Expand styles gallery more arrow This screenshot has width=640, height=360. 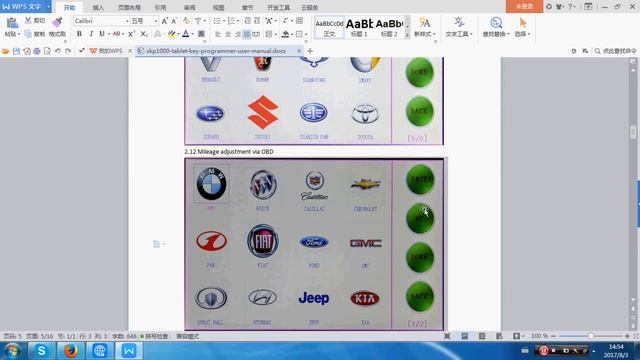click(407, 36)
